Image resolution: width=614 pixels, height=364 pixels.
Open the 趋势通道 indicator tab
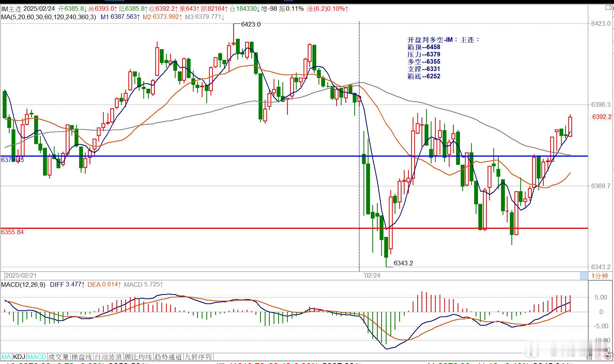168,357
